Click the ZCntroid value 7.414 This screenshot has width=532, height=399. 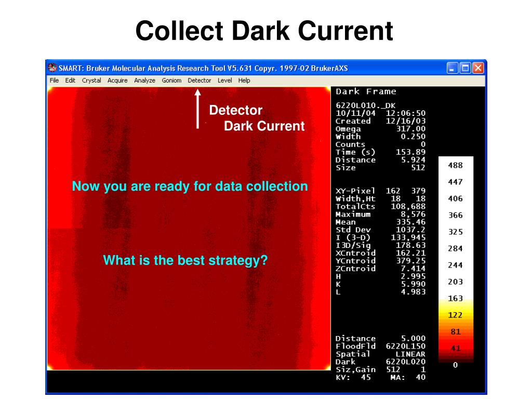413,269
